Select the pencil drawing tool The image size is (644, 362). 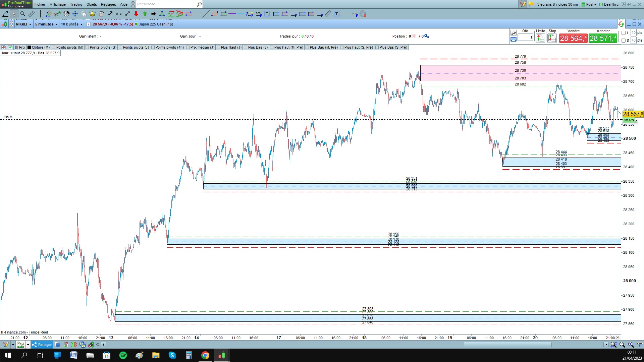point(5,14)
